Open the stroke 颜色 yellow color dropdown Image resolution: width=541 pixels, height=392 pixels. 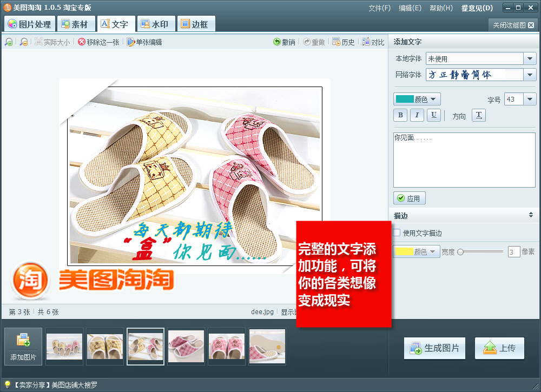(417, 251)
